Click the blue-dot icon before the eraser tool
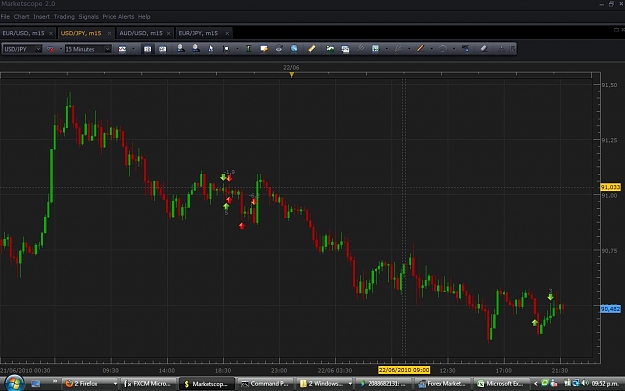Viewport: 625px width, 391px height. pos(465,49)
